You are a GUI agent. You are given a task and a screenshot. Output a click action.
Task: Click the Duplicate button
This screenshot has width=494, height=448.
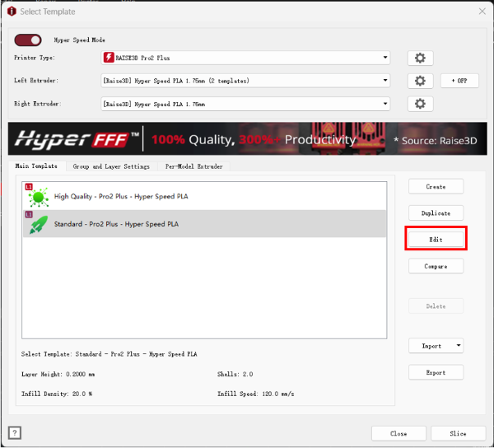pos(436,213)
